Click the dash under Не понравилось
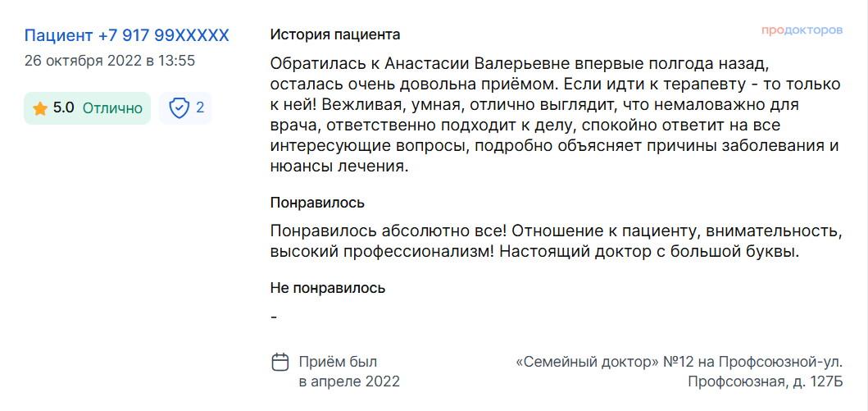Viewport: 868px width, 411px height. [274, 317]
